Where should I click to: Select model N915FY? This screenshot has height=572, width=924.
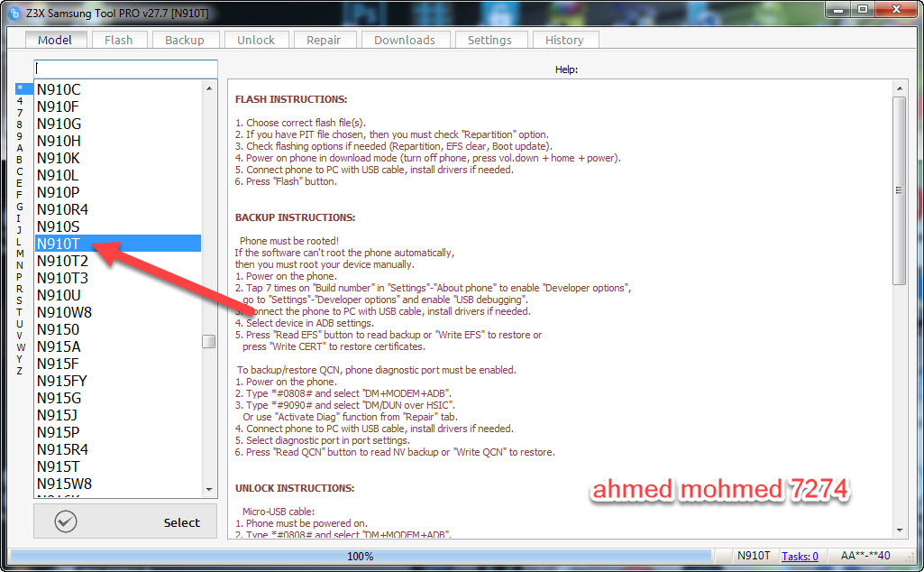point(118,381)
